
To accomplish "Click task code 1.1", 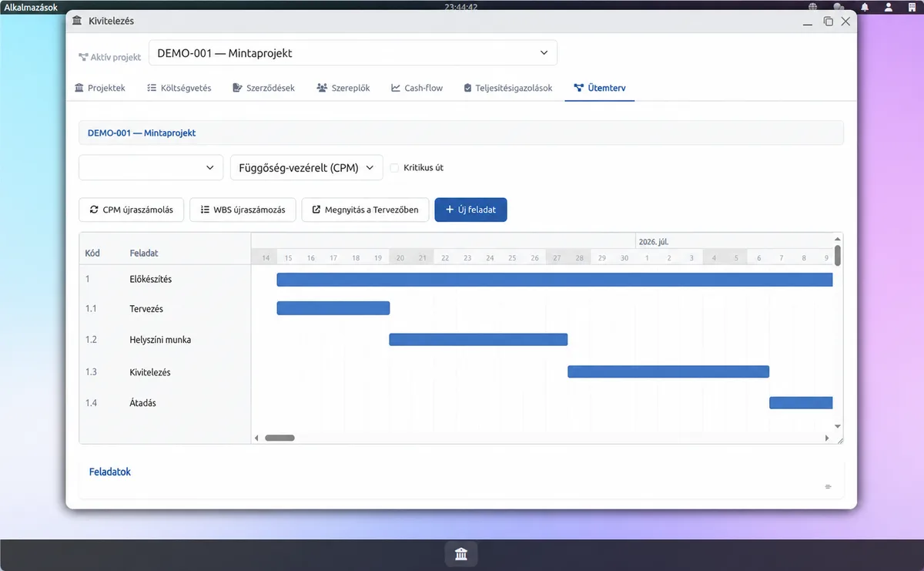I will 91,309.
